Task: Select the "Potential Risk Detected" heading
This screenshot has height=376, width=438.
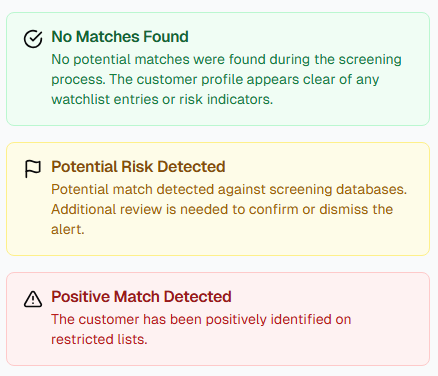Action: point(138,167)
